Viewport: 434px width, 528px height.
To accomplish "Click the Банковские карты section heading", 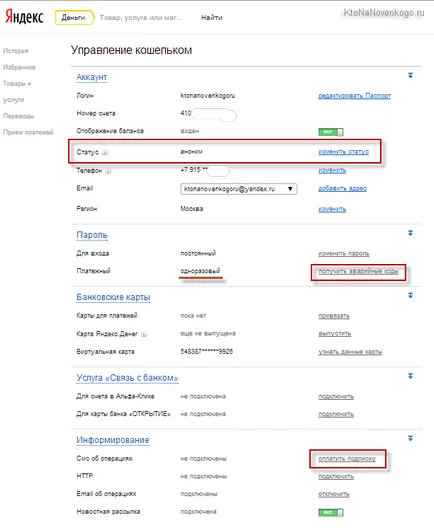I will 113,297.
